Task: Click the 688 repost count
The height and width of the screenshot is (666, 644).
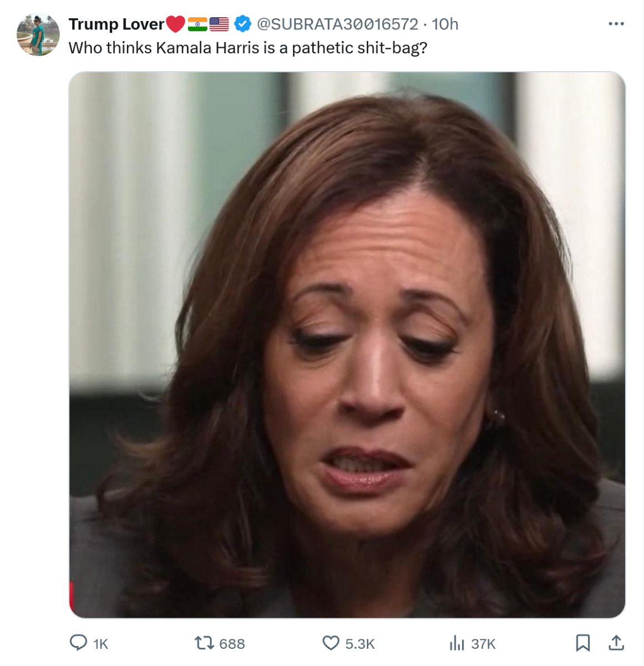Action: click(232, 644)
